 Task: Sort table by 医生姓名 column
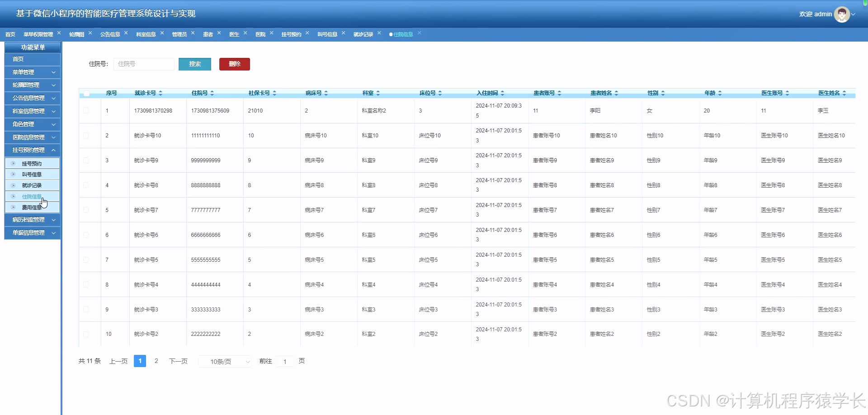pyautogui.click(x=844, y=93)
